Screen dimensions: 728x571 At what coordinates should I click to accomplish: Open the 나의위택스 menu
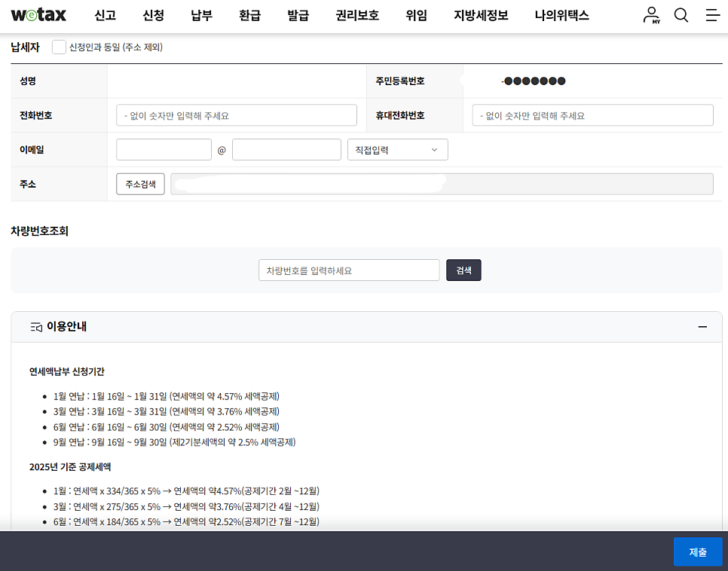pyautogui.click(x=561, y=15)
